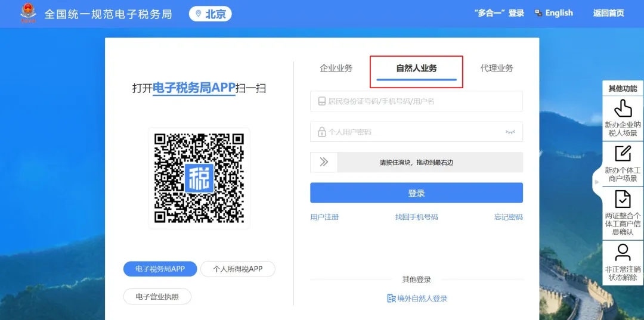
Task: Toggle password visibility eye icon
Action: [510, 132]
